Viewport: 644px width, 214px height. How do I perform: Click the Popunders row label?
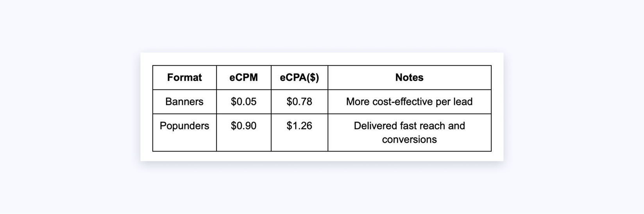[184, 126]
